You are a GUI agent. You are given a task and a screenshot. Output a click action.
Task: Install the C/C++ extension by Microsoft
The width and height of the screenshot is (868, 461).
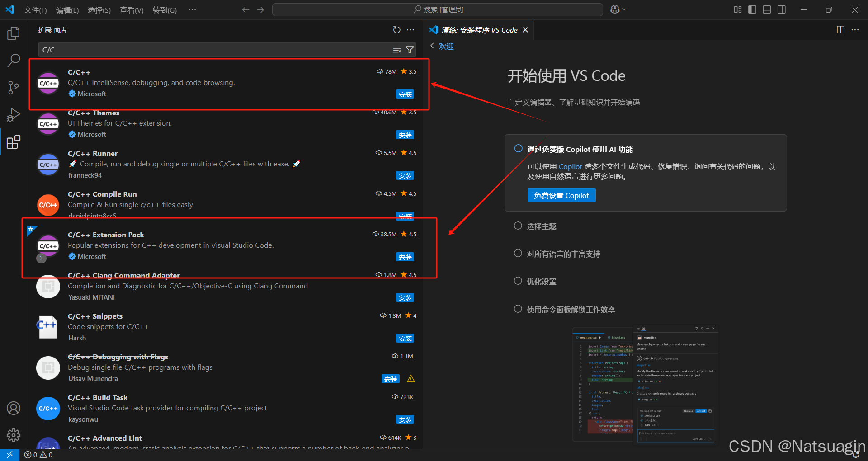405,94
